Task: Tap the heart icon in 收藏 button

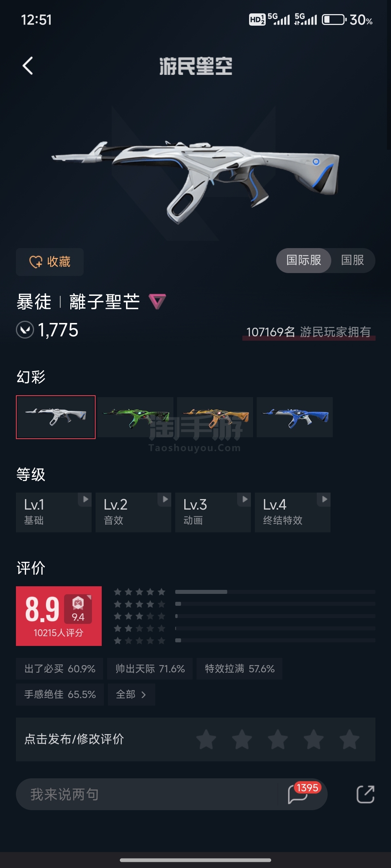Action: click(36, 262)
